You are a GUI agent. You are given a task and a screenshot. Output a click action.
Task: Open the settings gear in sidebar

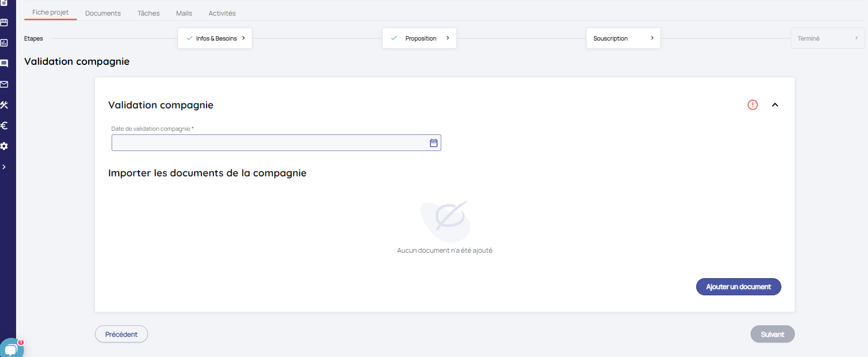pos(4,146)
